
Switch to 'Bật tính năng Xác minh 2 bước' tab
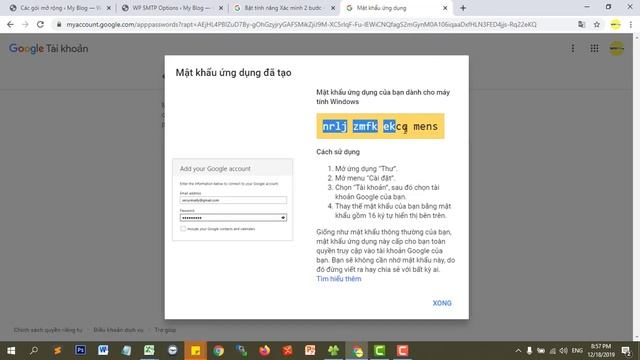pyautogui.click(x=284, y=8)
